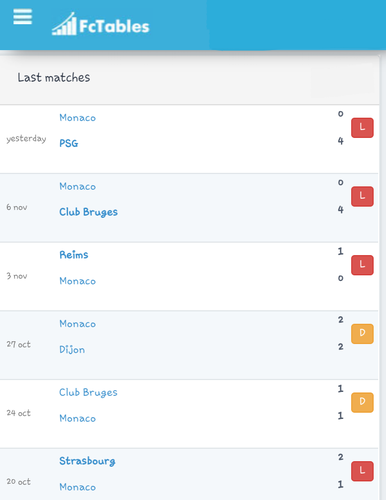
Task: Click the D badge for Dijon match
Action: [x=362, y=334]
